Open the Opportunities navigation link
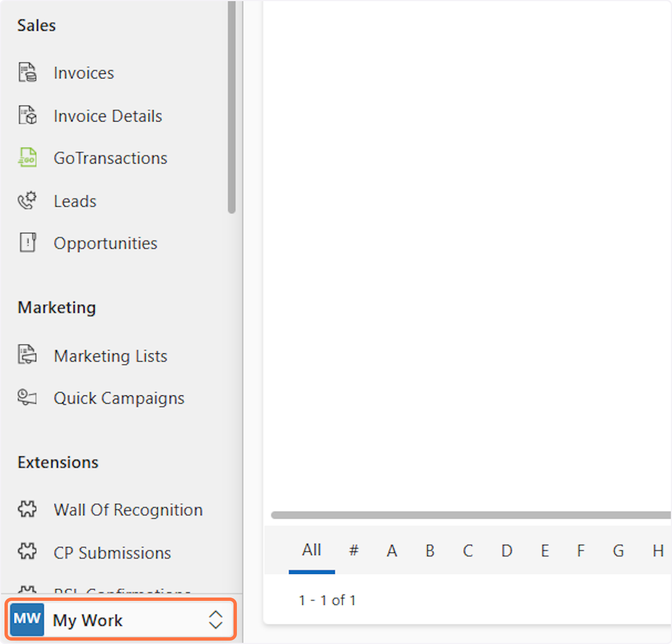 [x=105, y=244]
